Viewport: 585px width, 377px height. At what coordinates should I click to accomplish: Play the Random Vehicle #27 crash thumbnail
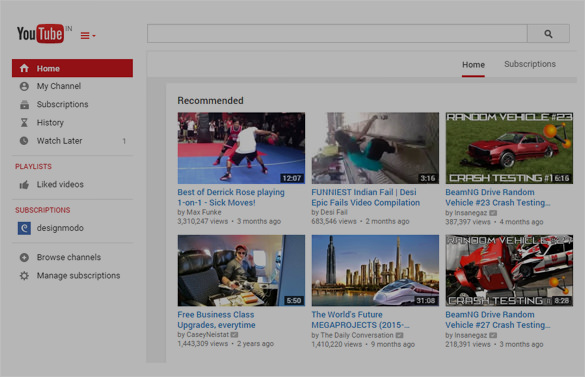[509, 270]
